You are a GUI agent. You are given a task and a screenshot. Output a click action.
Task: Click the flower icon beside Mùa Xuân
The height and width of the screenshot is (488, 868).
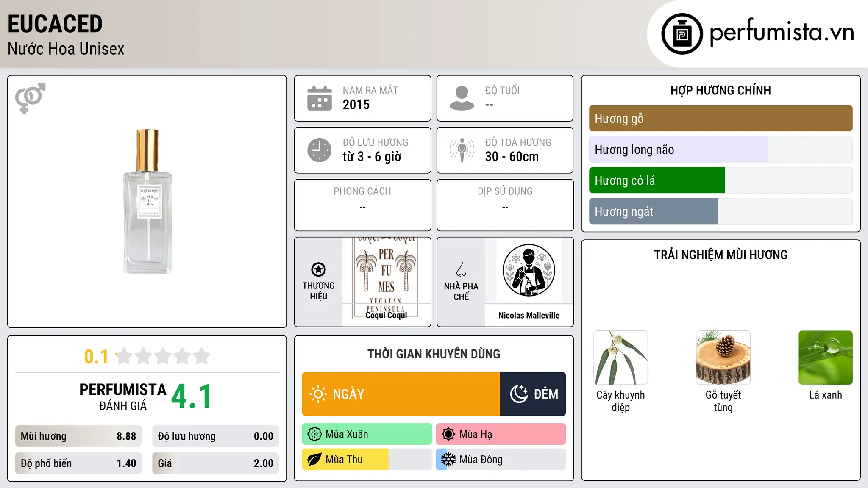(x=314, y=434)
